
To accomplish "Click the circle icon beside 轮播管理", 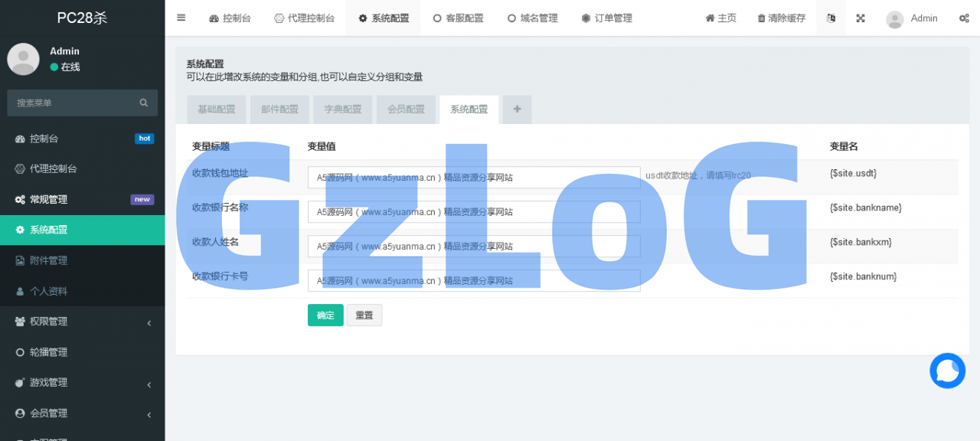I will [20, 352].
